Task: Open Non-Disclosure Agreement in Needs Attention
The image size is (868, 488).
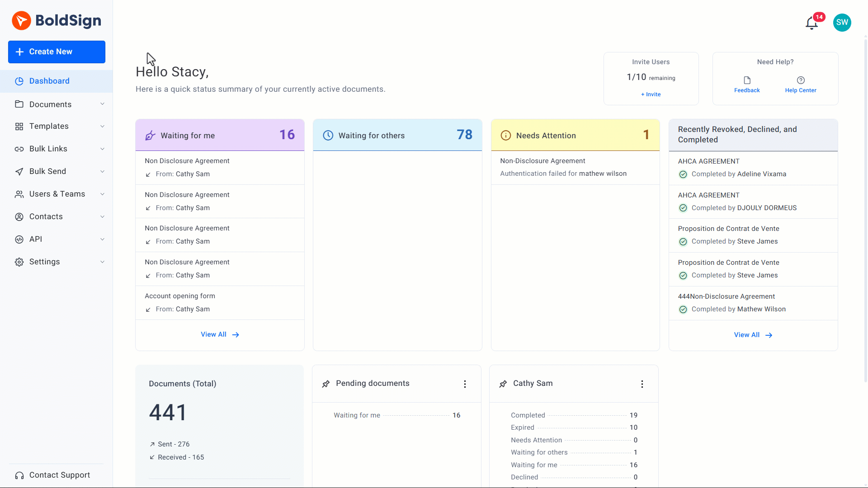Action: (x=575, y=168)
